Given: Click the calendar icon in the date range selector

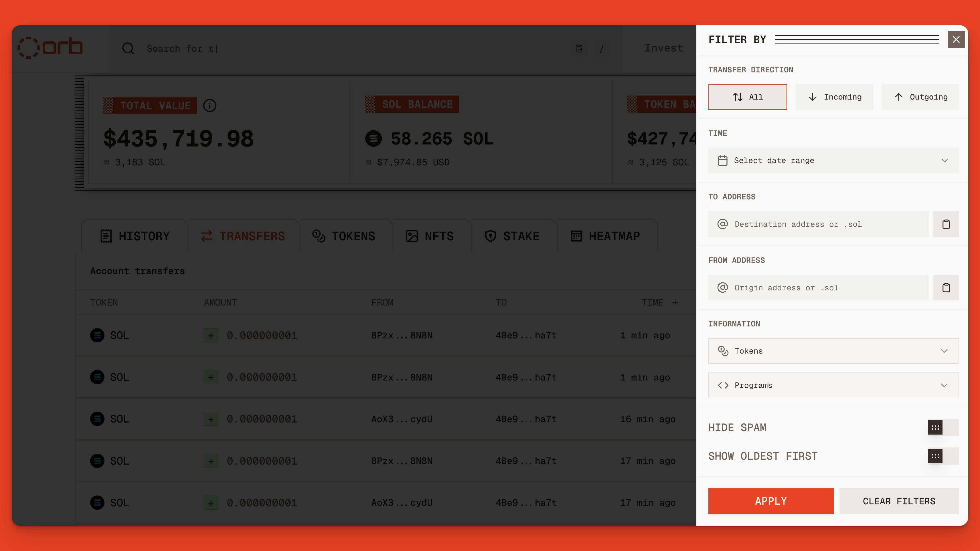Looking at the screenshot, I should [x=722, y=160].
